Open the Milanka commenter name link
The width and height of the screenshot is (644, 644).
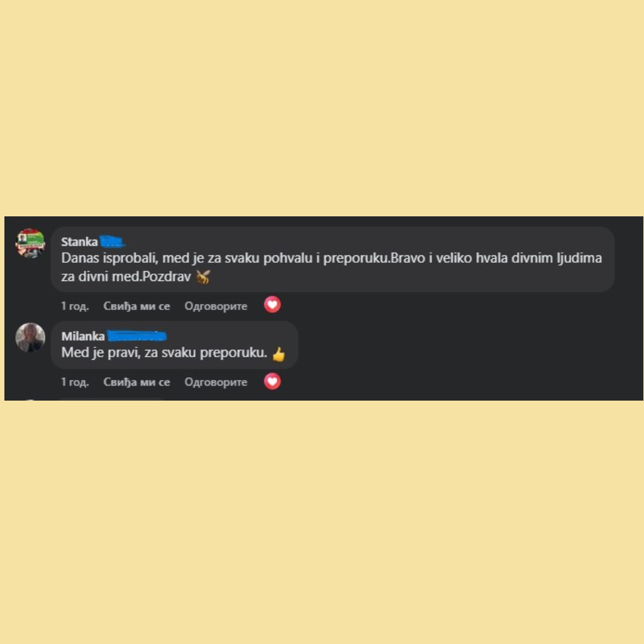click(83, 336)
